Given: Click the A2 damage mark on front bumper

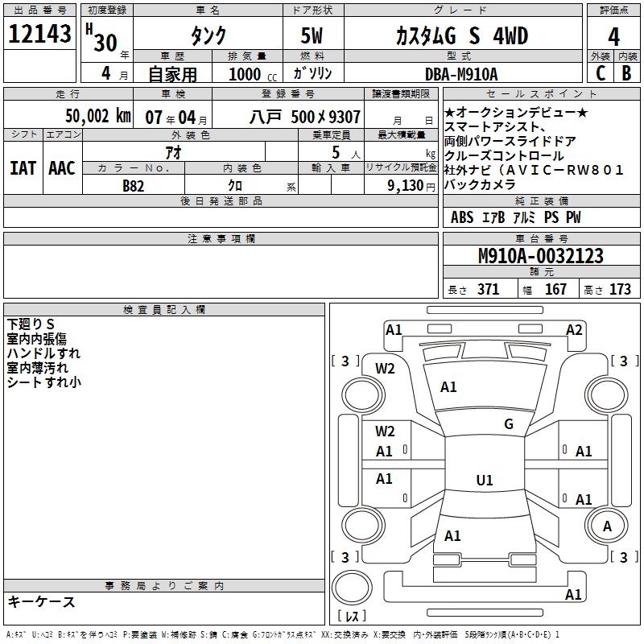Looking at the screenshot, I should click(x=573, y=329).
